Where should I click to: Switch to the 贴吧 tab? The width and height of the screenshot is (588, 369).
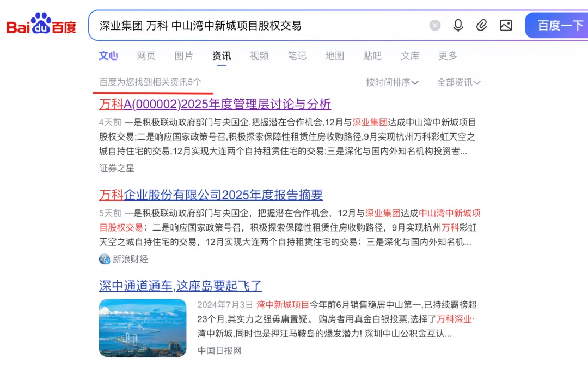click(x=372, y=56)
